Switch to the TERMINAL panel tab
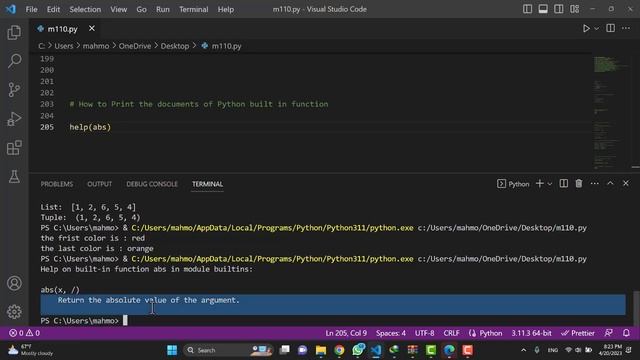Viewport: 640px width, 360px height. [x=207, y=184]
